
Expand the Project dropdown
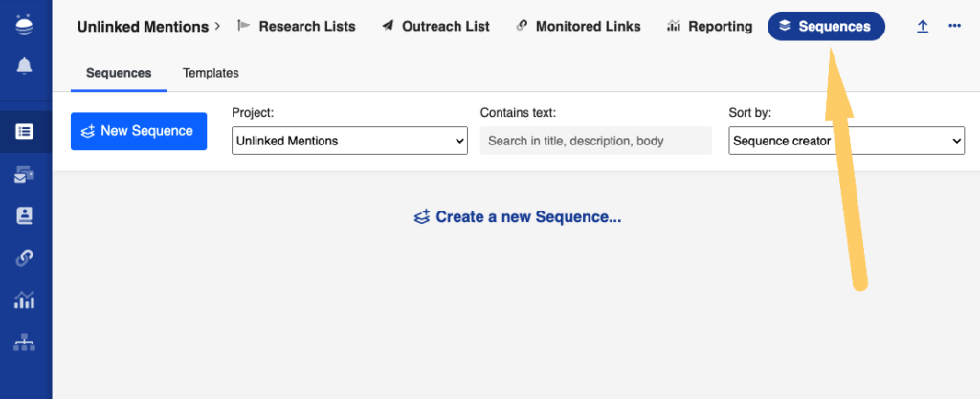(349, 141)
